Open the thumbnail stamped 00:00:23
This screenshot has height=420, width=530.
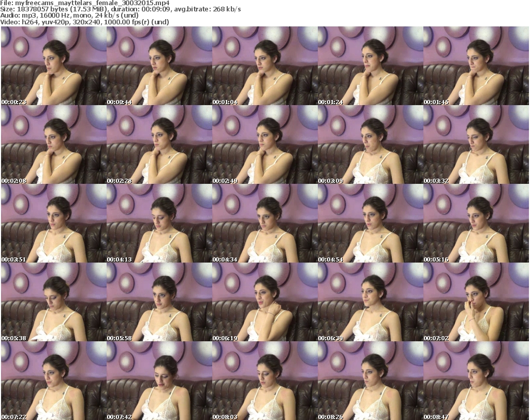point(54,66)
